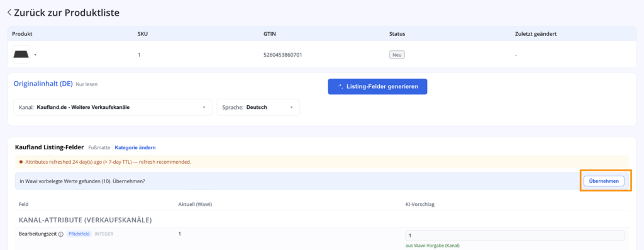Click the GTIN column header
Viewport: 644px width, 250px height.
pyautogui.click(x=269, y=34)
